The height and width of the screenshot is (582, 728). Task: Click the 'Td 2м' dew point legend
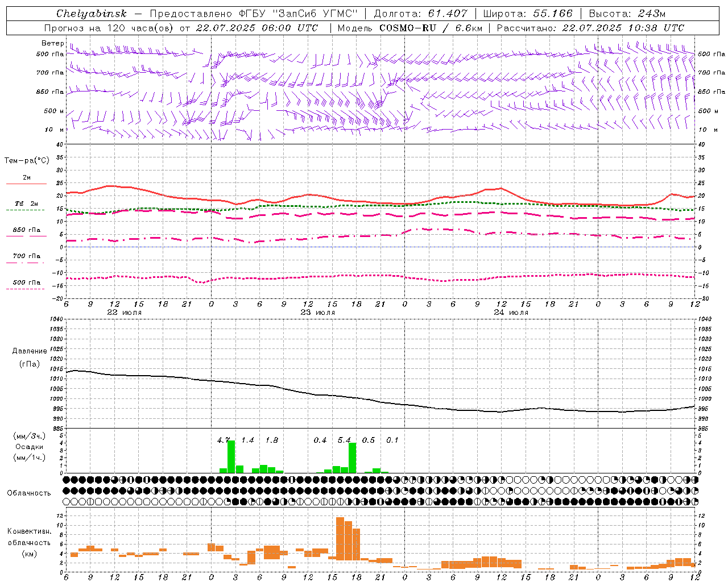click(26, 203)
